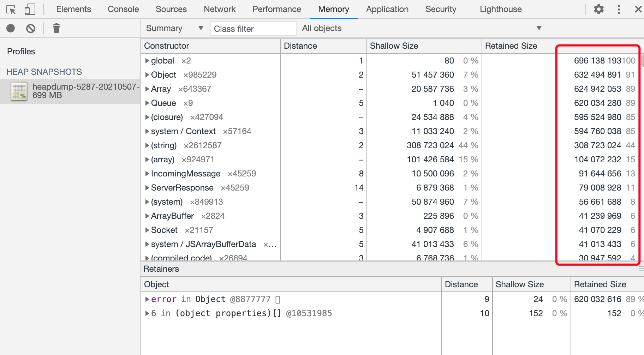Sort by Shallow Size in upper table
The width and height of the screenshot is (644, 355).
424,46
